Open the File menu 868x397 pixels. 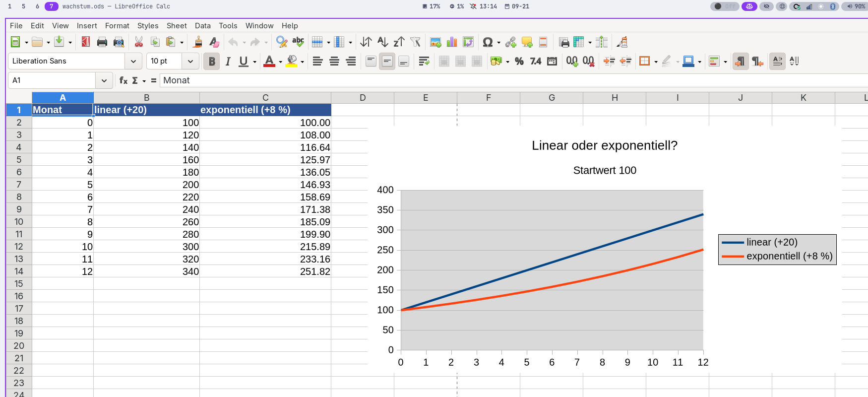(16, 26)
